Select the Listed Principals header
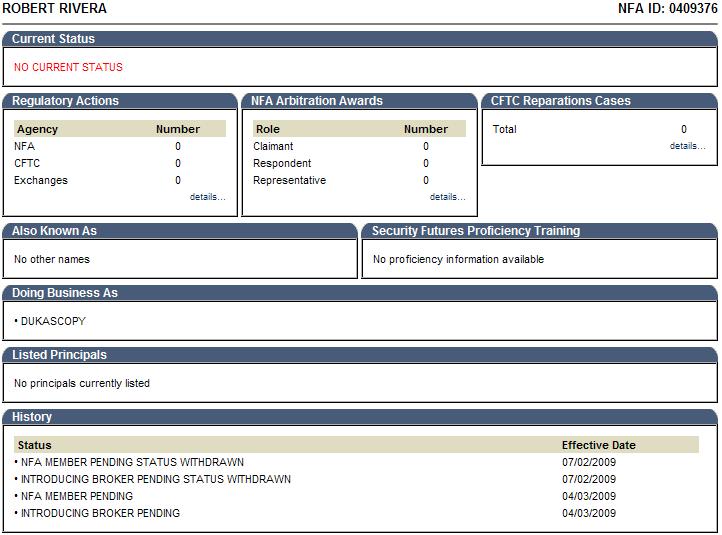 pos(59,355)
